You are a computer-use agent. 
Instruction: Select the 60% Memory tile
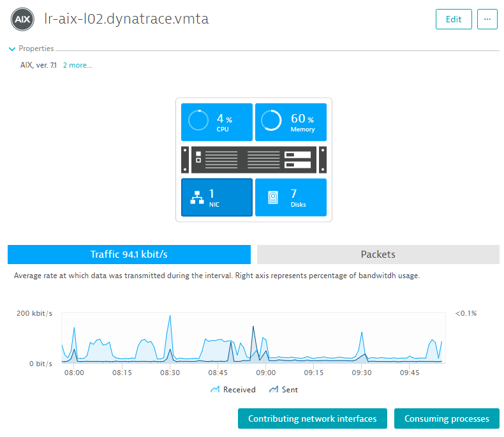[290, 122]
